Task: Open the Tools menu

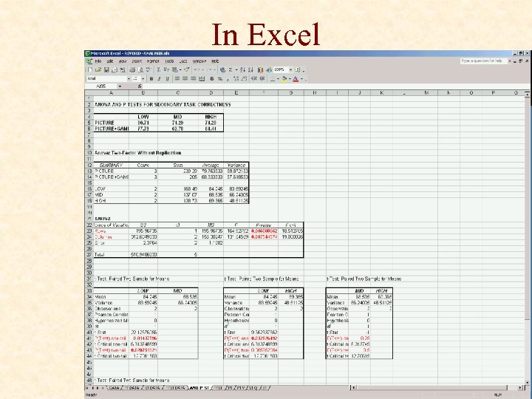Action: tap(169, 61)
